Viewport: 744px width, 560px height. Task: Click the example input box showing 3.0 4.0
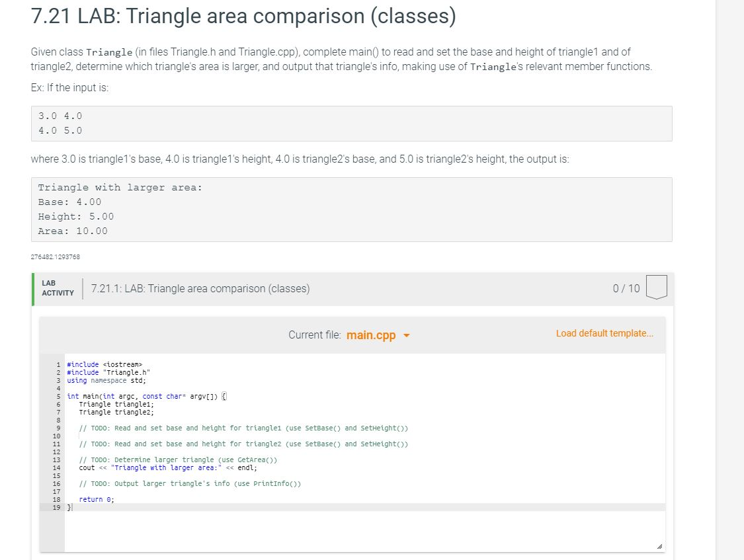point(351,123)
